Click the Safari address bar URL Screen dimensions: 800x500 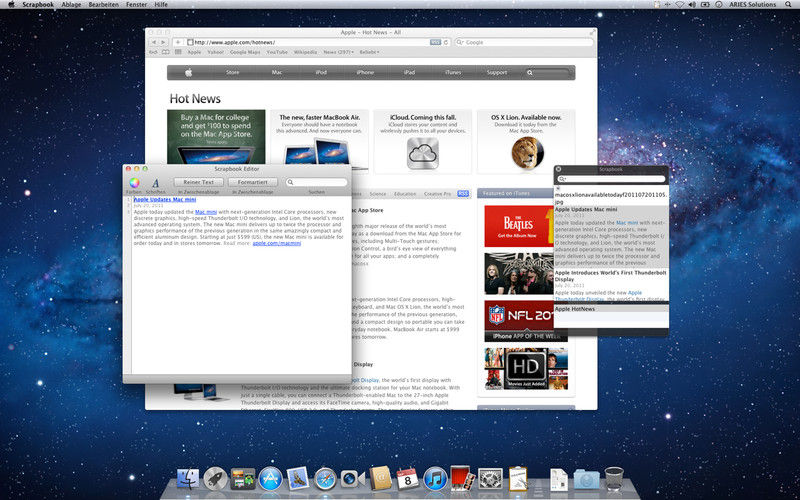(234, 42)
